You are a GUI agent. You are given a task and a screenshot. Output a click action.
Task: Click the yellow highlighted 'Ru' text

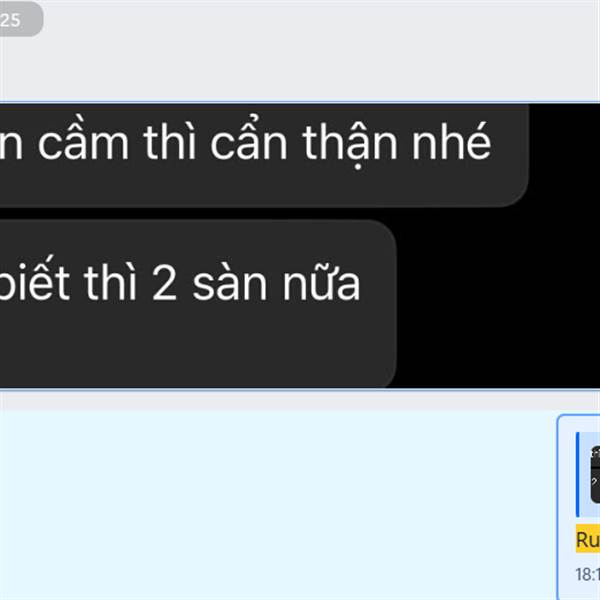(x=588, y=539)
